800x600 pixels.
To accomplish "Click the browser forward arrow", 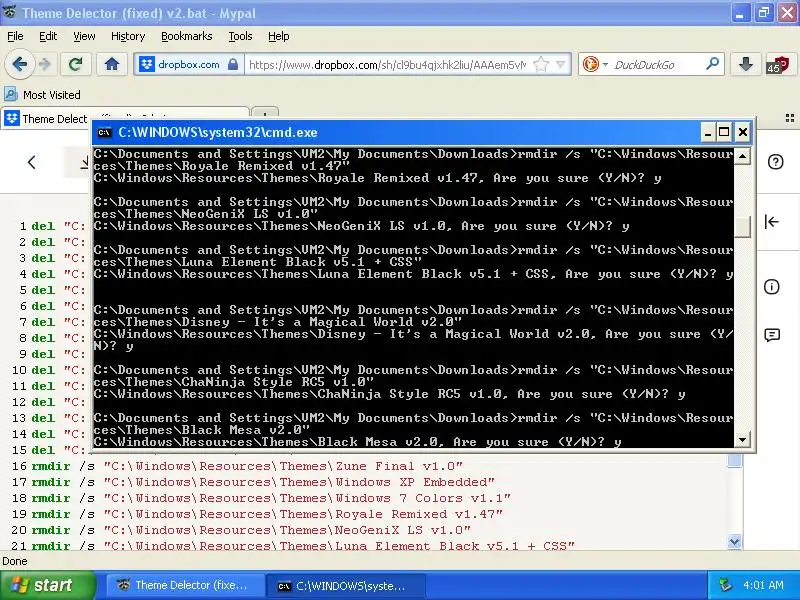I will [x=45, y=64].
